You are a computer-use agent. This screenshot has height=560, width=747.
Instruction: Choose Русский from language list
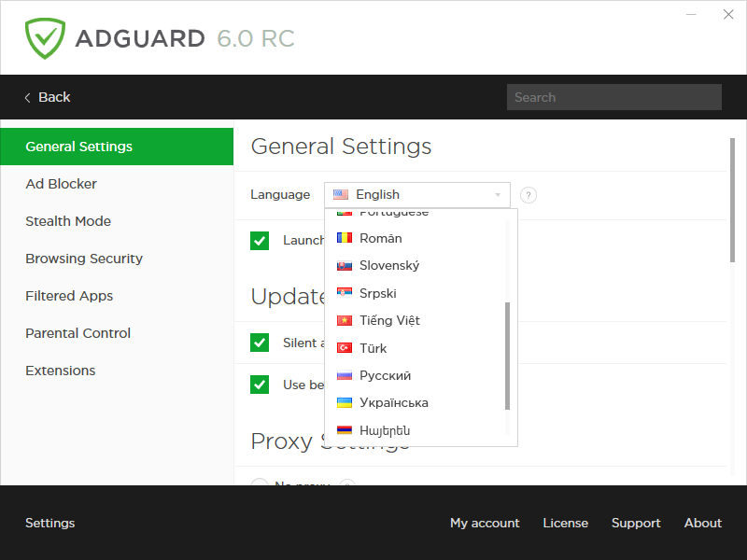coord(385,376)
